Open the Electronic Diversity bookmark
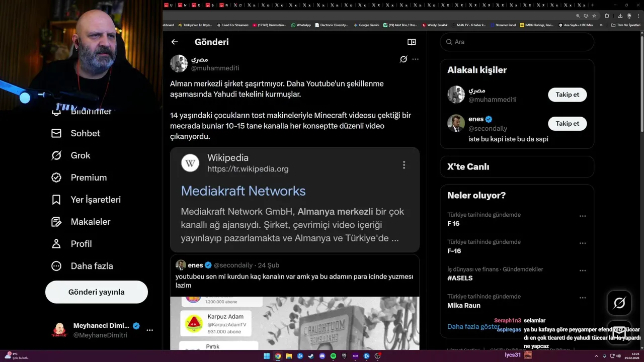644x362 pixels. coord(332,25)
